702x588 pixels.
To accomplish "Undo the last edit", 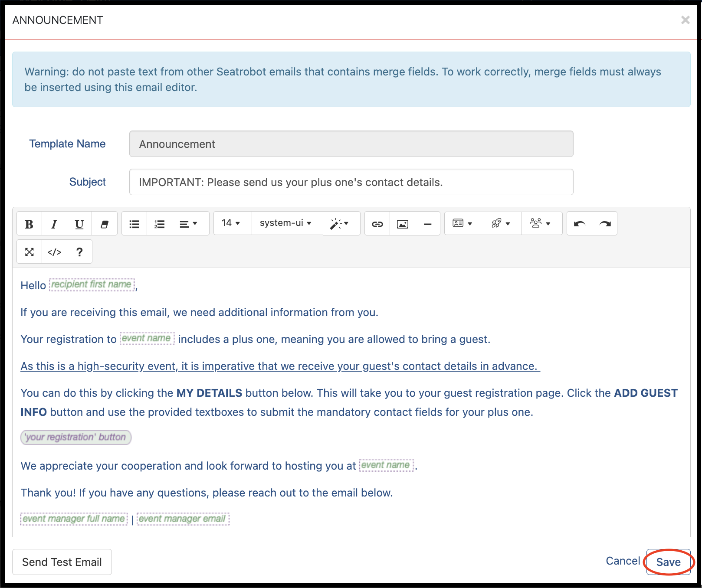I will click(x=580, y=224).
